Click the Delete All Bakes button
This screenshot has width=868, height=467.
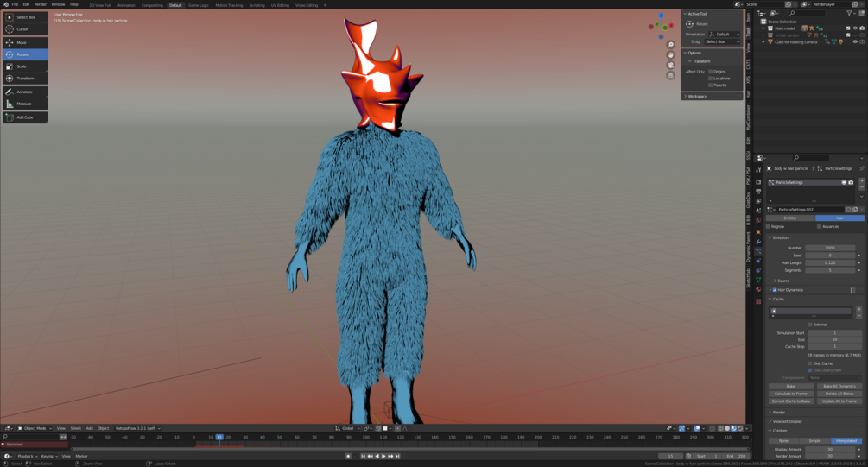click(839, 394)
